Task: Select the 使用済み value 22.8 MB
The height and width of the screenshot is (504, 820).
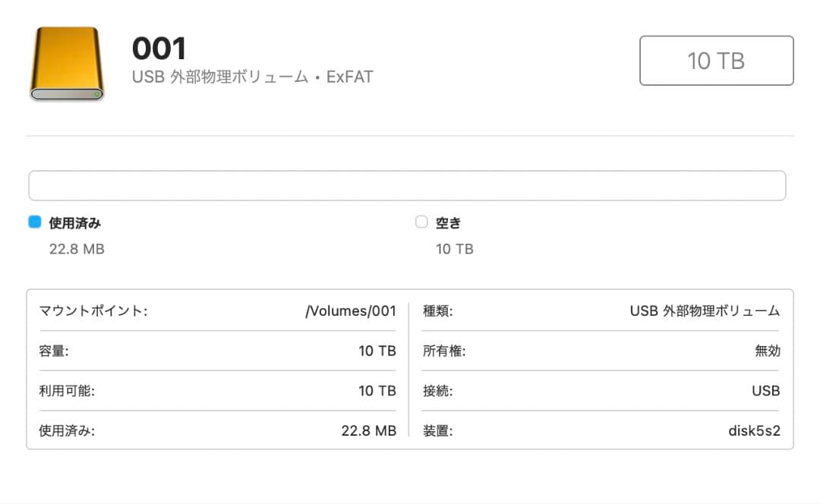Action: (369, 430)
